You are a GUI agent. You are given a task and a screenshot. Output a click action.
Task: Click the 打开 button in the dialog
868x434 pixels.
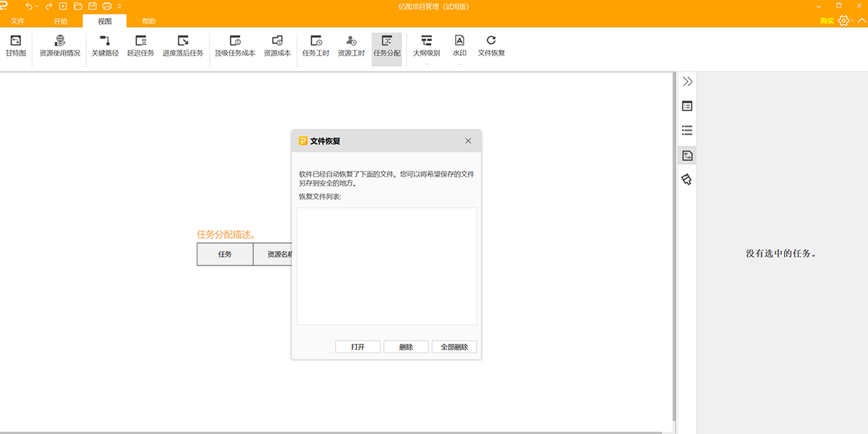[357, 347]
